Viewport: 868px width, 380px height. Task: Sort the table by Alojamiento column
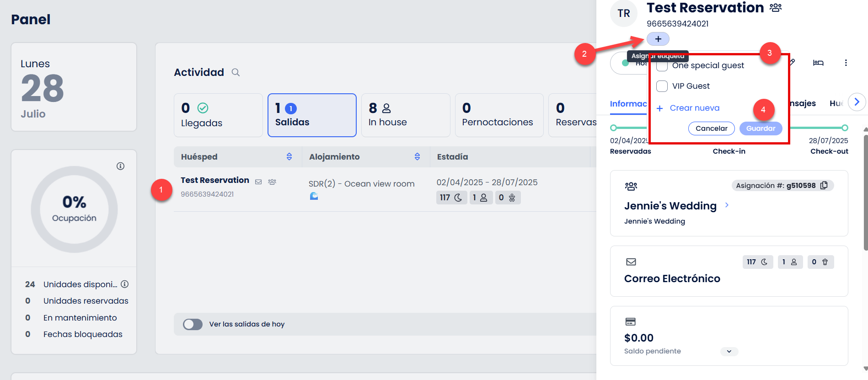click(417, 157)
